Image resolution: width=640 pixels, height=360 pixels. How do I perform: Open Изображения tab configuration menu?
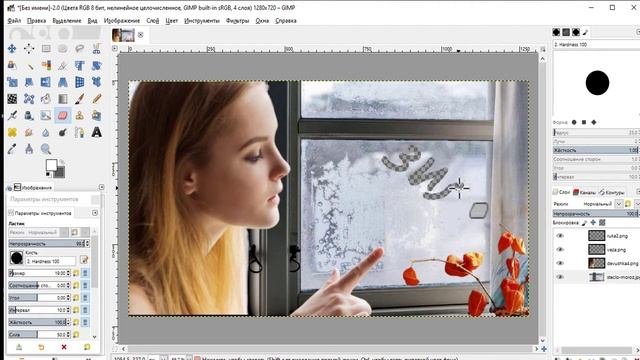(102, 187)
